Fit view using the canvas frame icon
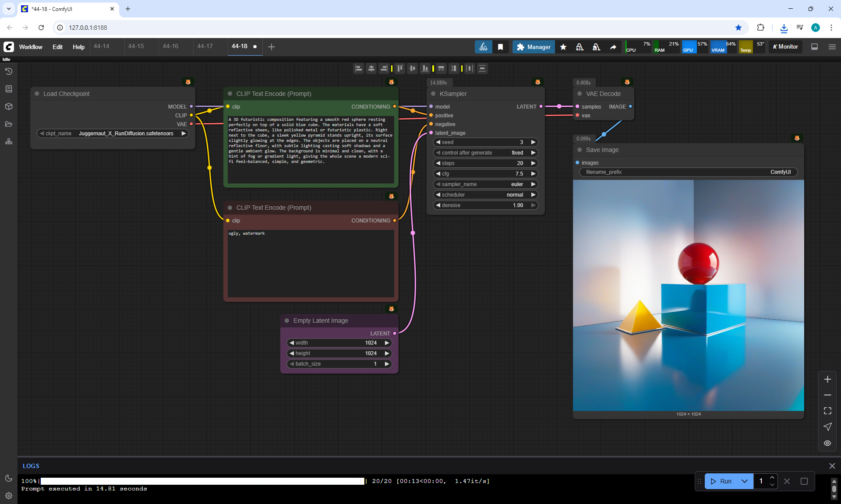The image size is (841, 504). coord(827,411)
